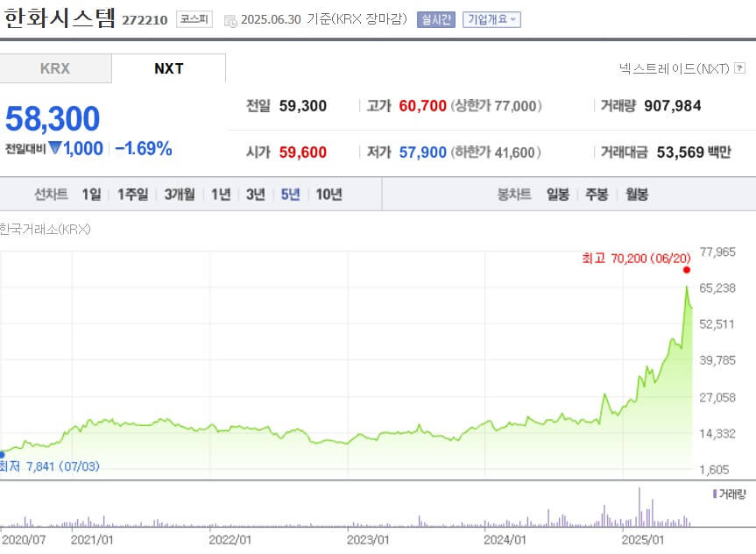Click the 넥스트레이드(NXT) link
The image size is (756, 554).
674,68
